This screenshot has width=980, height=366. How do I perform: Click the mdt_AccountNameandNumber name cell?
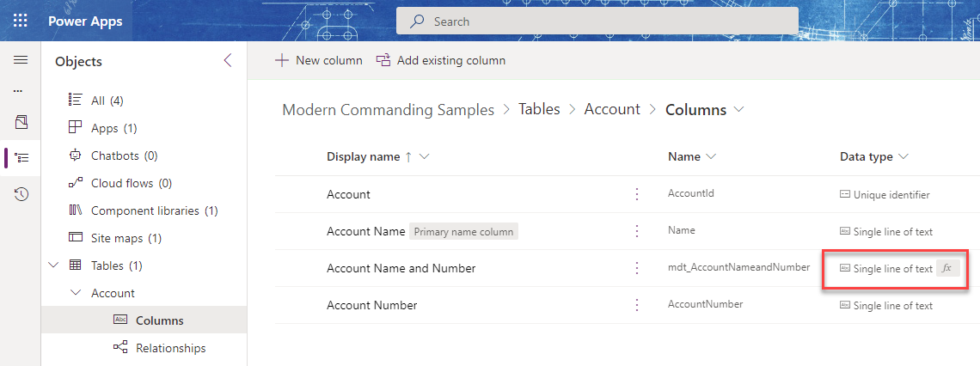coord(738,267)
